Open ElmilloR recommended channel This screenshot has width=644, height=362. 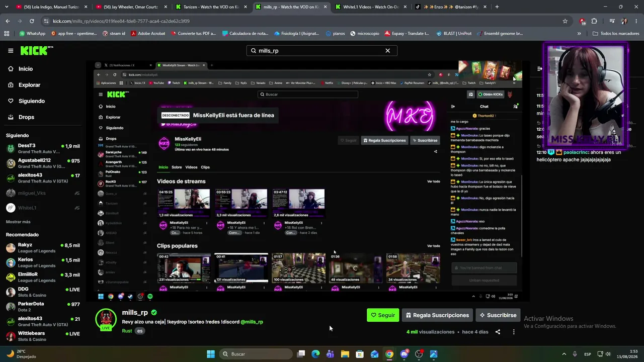[43, 277]
